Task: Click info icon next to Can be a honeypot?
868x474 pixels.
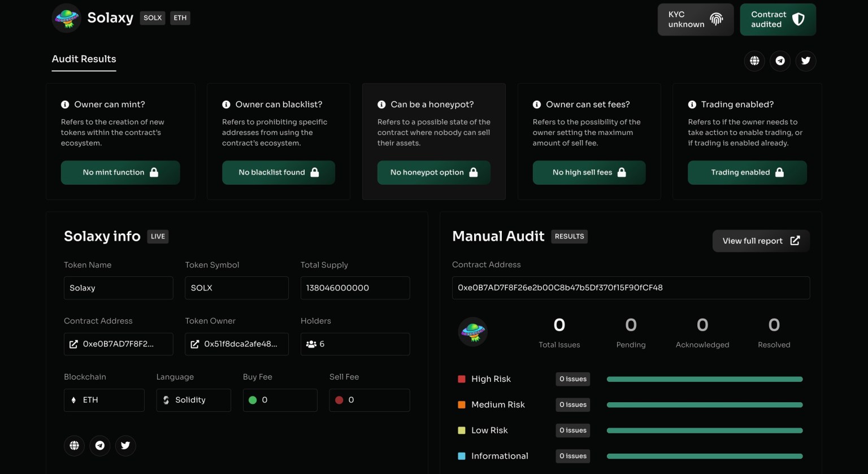Action: [x=381, y=105]
